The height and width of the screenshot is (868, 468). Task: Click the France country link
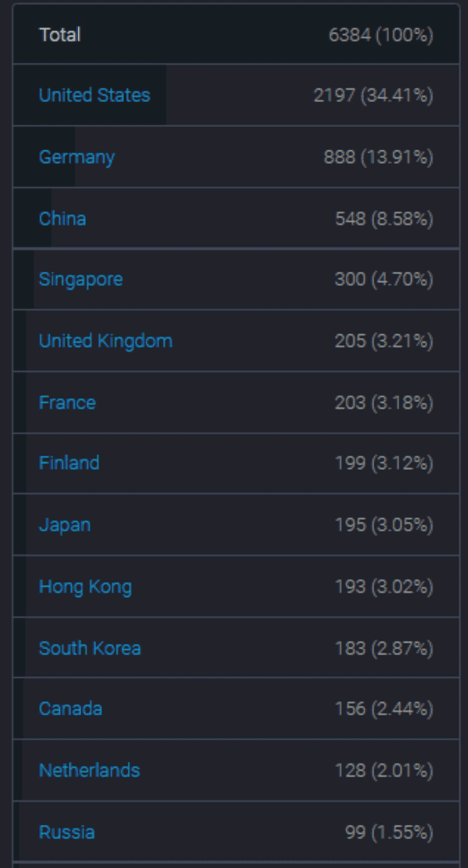(x=67, y=403)
